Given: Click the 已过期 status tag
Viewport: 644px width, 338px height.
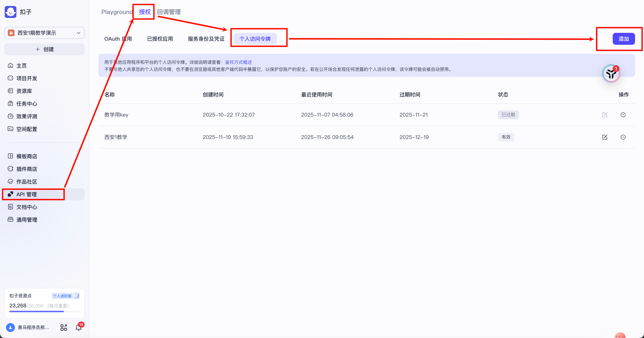Looking at the screenshot, I should [x=508, y=115].
